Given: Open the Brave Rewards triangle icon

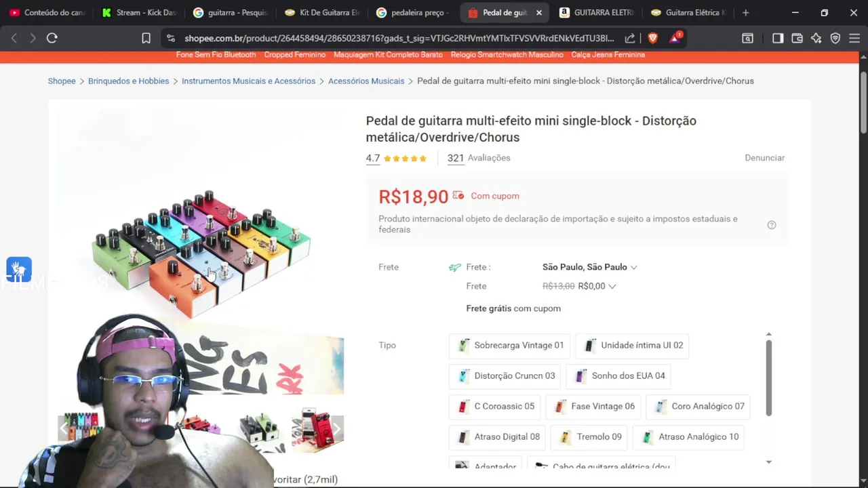Looking at the screenshot, I should tap(675, 38).
